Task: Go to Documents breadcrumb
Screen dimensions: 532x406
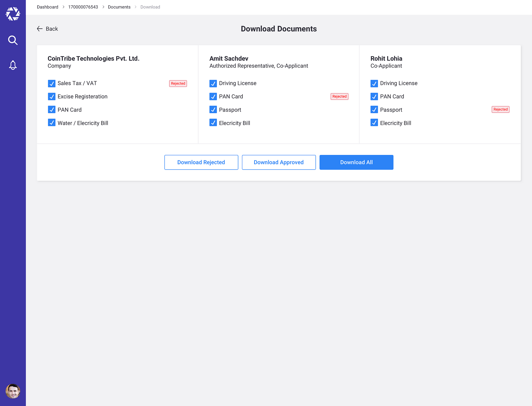Action: click(119, 7)
